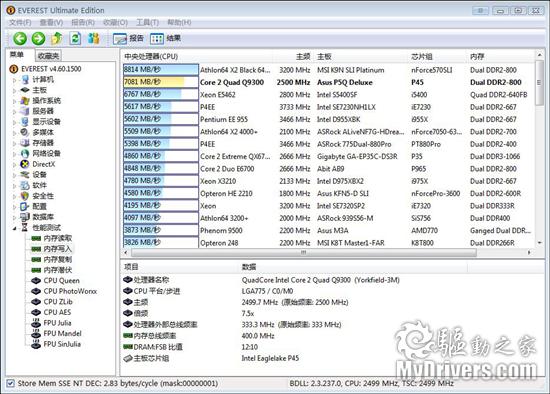
Task: Open the 结果 results toolbar button
Action: (x=165, y=38)
